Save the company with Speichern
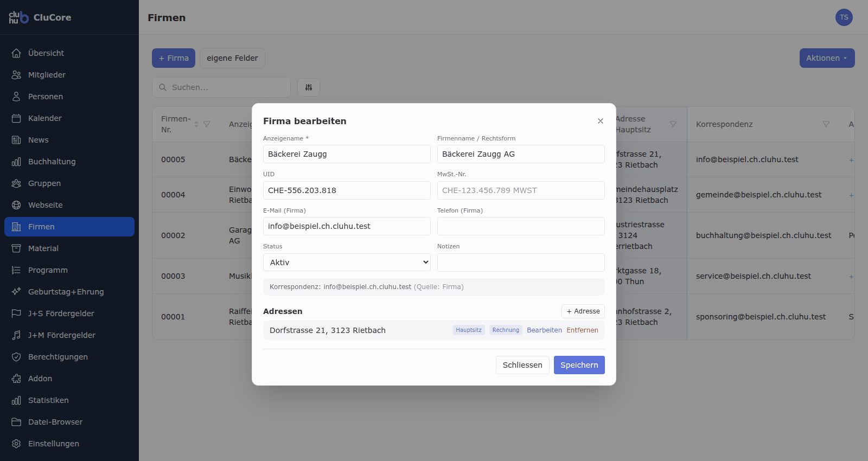 click(x=579, y=365)
